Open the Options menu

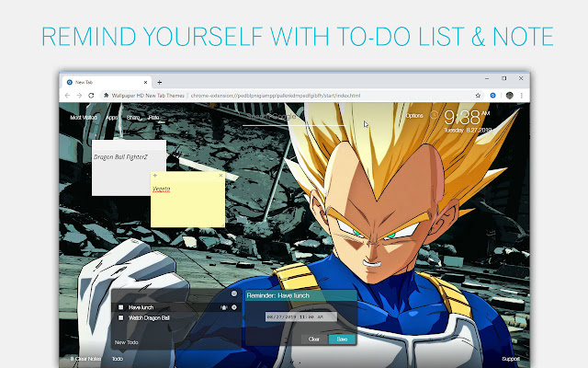click(414, 116)
